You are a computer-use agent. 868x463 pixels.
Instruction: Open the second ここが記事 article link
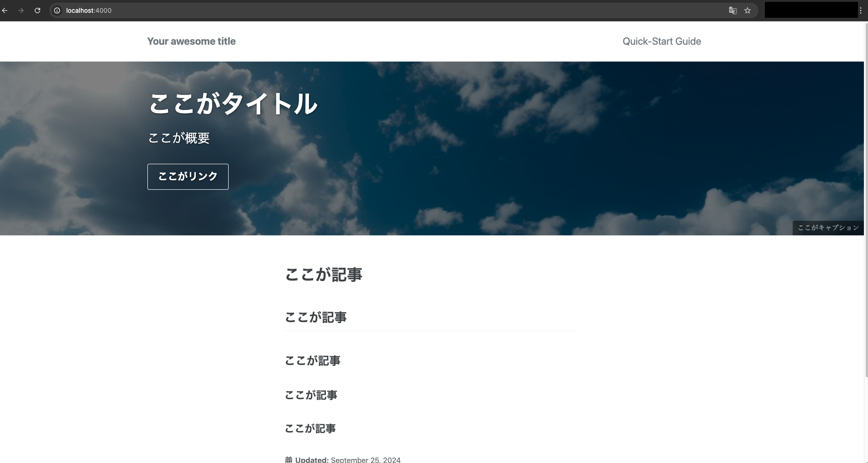pyautogui.click(x=312, y=360)
